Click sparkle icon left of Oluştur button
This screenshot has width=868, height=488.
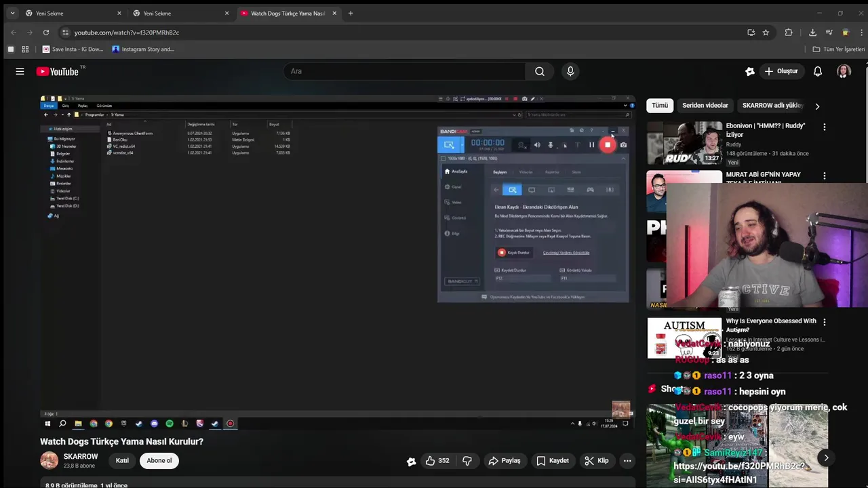750,71
